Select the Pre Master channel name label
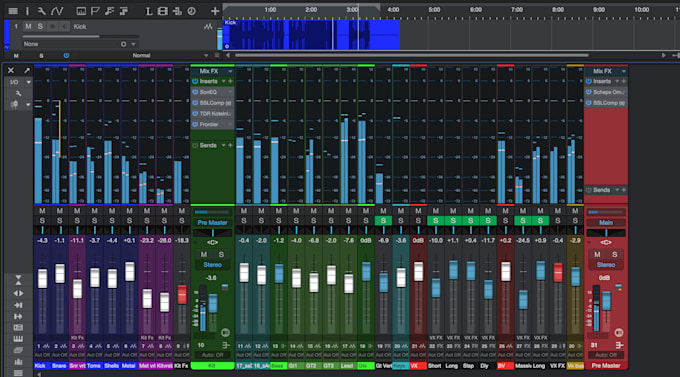 tap(606, 366)
